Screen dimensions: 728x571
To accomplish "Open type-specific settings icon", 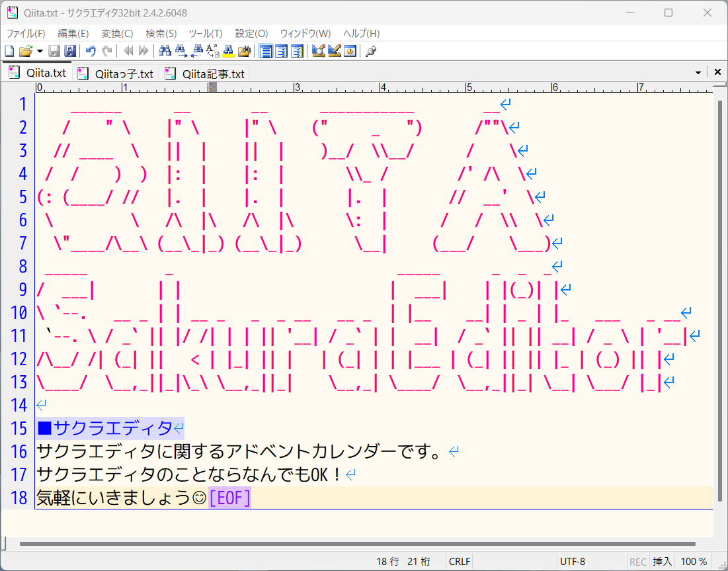I will [319, 51].
